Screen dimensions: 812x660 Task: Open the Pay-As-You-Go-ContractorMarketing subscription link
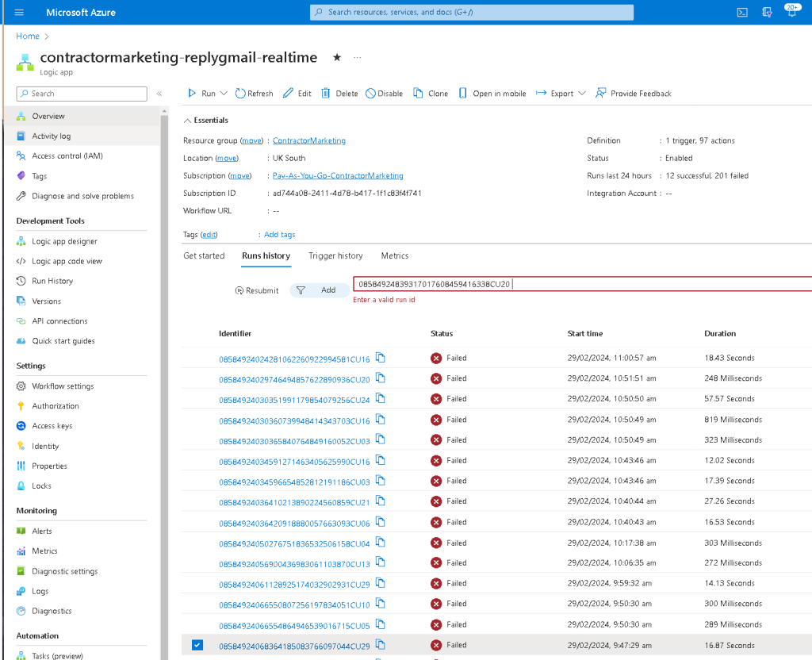pos(338,175)
